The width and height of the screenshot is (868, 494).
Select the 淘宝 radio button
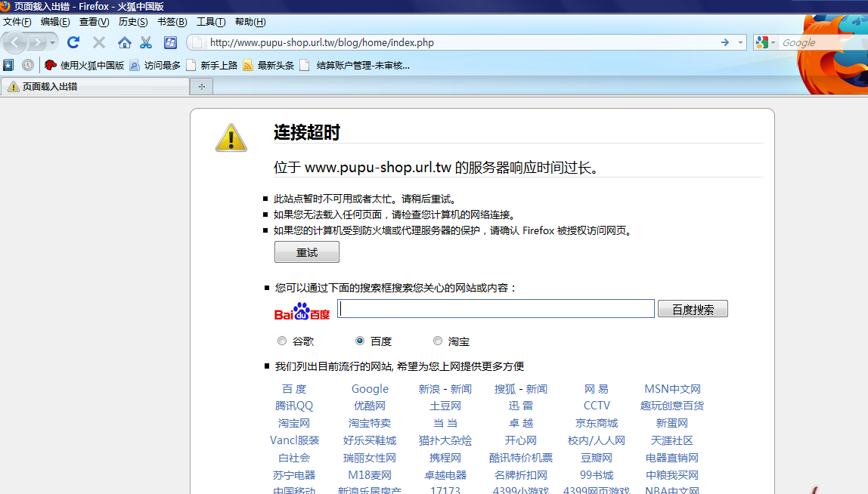point(438,341)
